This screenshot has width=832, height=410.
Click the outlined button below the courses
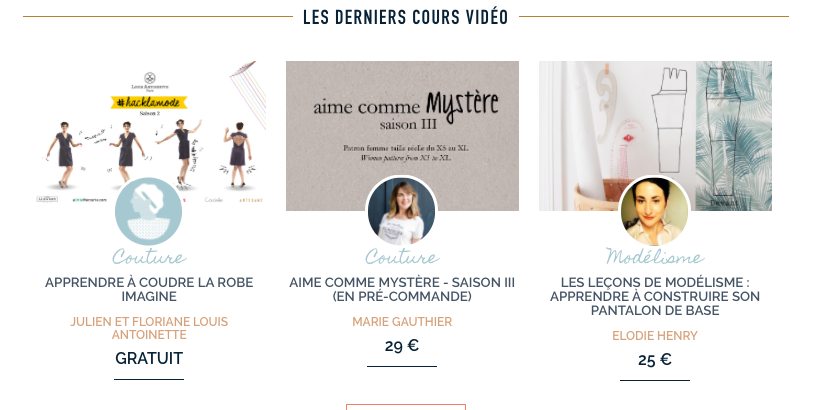[x=406, y=407]
